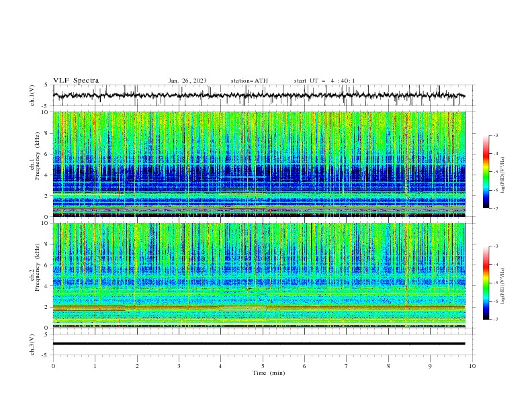Click the "station=ATH" label
Screen dimensions: 532x411
pos(249,81)
